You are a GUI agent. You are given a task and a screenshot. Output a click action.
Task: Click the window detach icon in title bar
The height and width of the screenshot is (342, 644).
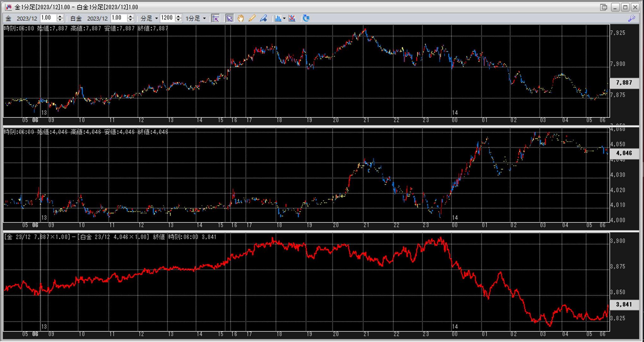pyautogui.click(x=603, y=7)
